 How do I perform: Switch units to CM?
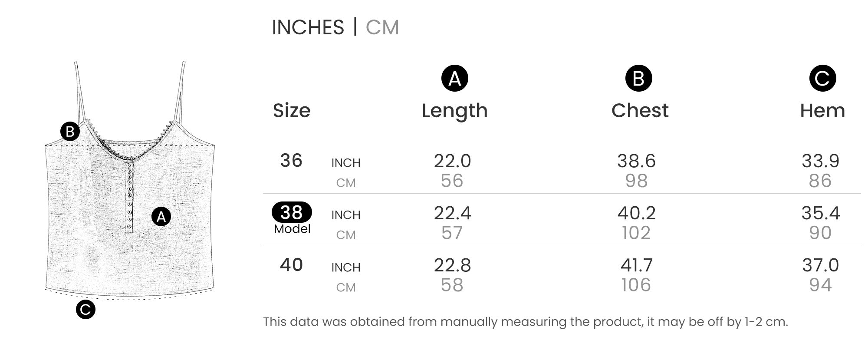click(382, 27)
